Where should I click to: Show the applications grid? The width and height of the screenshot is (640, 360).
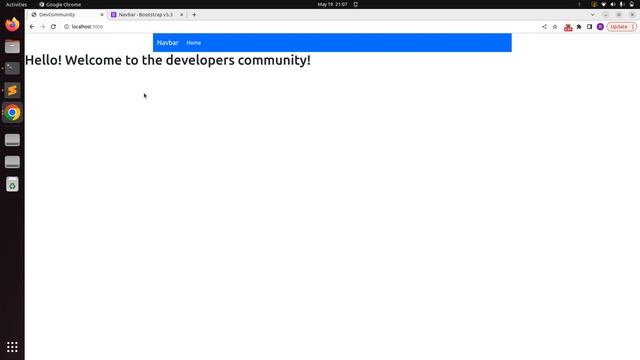click(12, 347)
